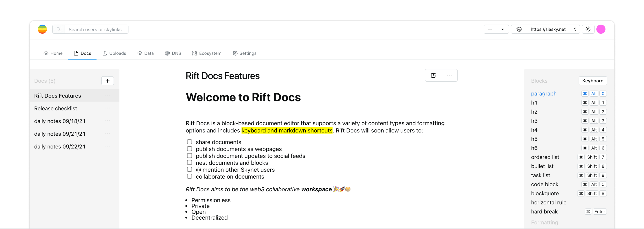Select the Docs tab
Image resolution: width=644 pixels, height=229 pixels.
click(82, 53)
